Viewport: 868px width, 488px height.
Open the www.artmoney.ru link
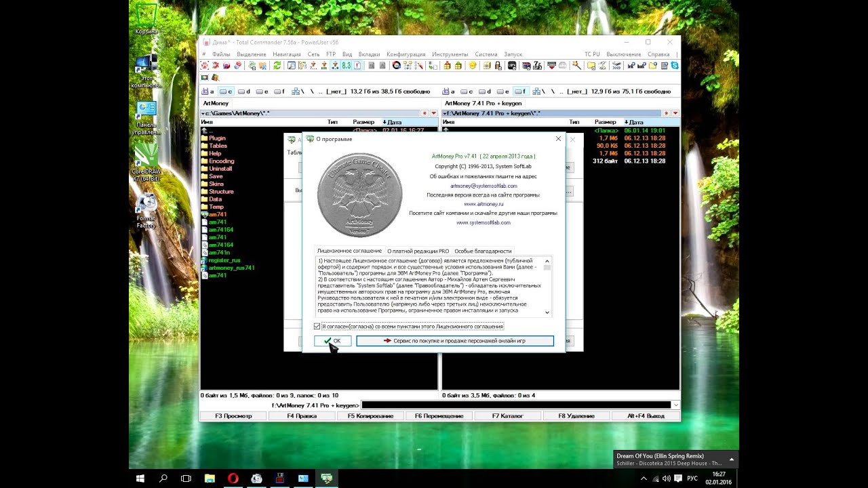(484, 204)
